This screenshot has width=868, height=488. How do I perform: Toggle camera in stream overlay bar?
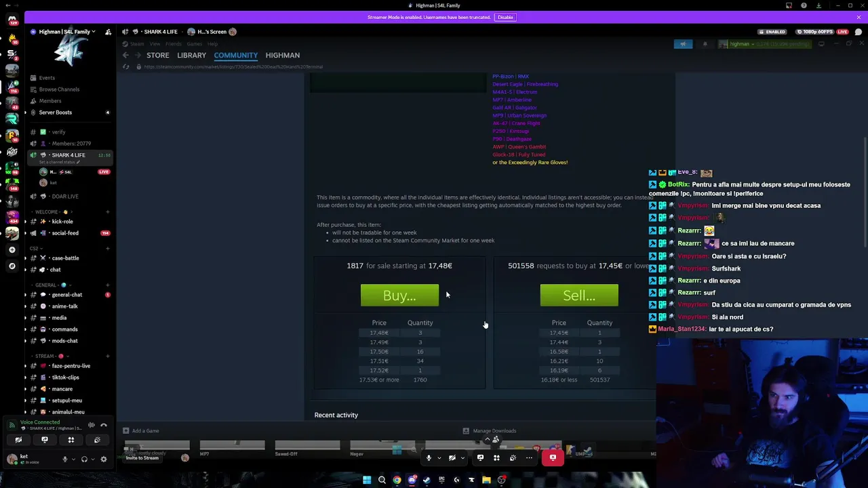(452, 458)
